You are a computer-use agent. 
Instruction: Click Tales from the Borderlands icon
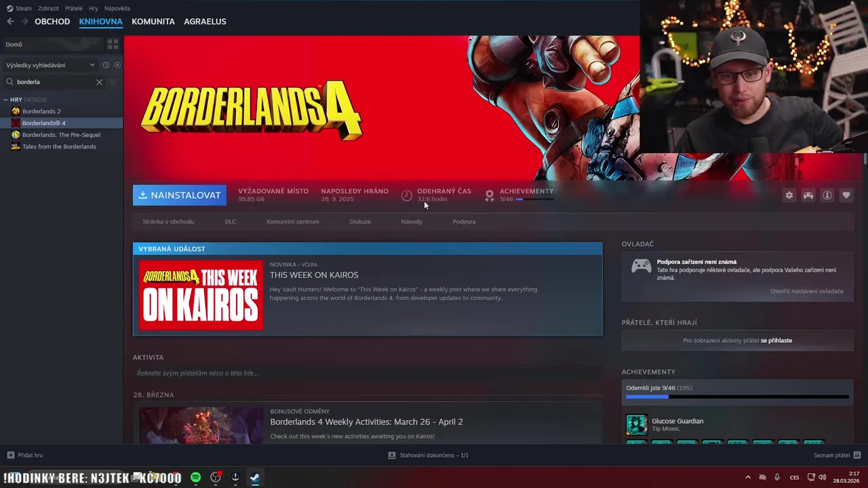pyautogui.click(x=16, y=146)
